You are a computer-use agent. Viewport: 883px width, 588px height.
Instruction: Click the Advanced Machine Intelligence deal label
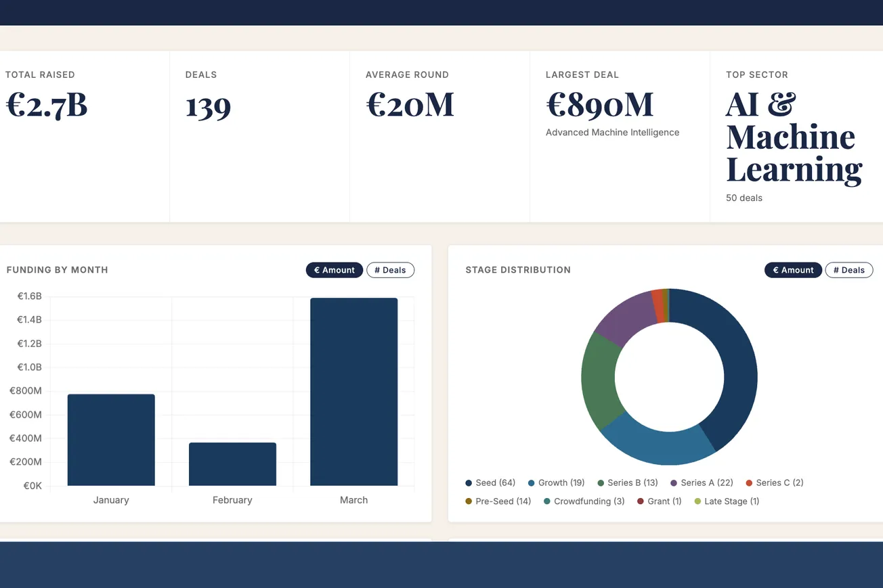pyautogui.click(x=611, y=132)
